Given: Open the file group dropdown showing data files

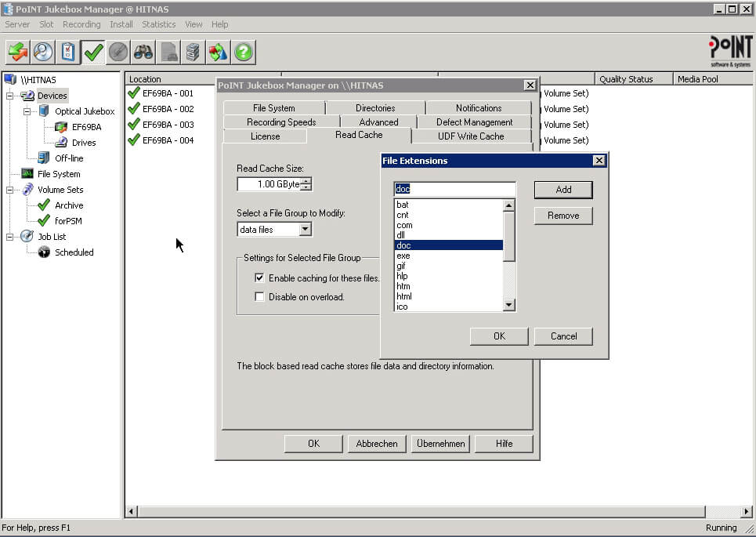Looking at the screenshot, I should (x=306, y=229).
